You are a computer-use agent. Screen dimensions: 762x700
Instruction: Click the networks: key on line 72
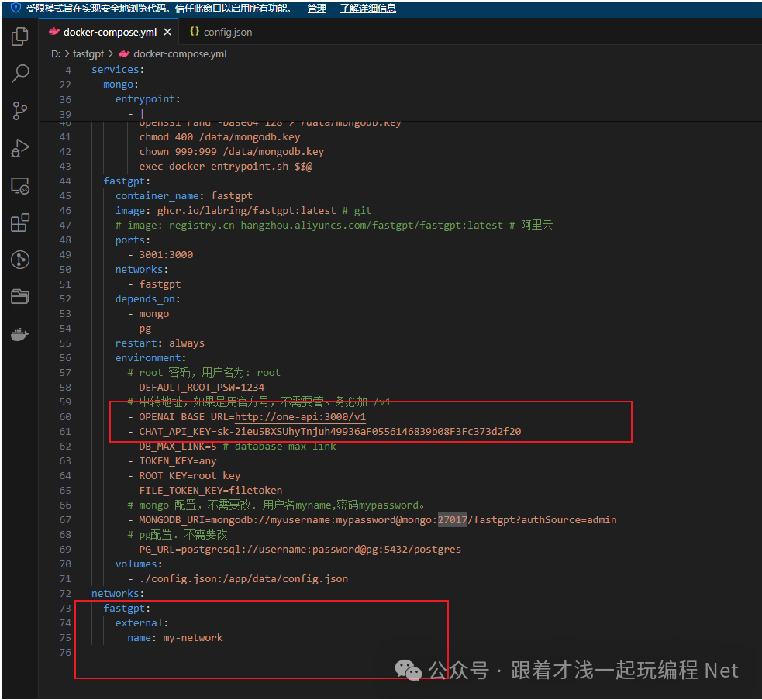(x=118, y=594)
